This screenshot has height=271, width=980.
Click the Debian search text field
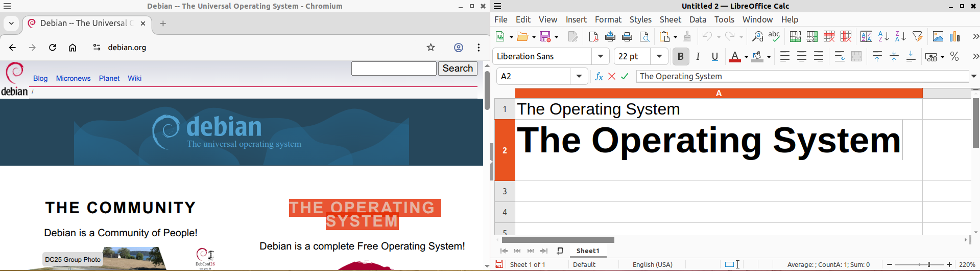click(x=394, y=69)
